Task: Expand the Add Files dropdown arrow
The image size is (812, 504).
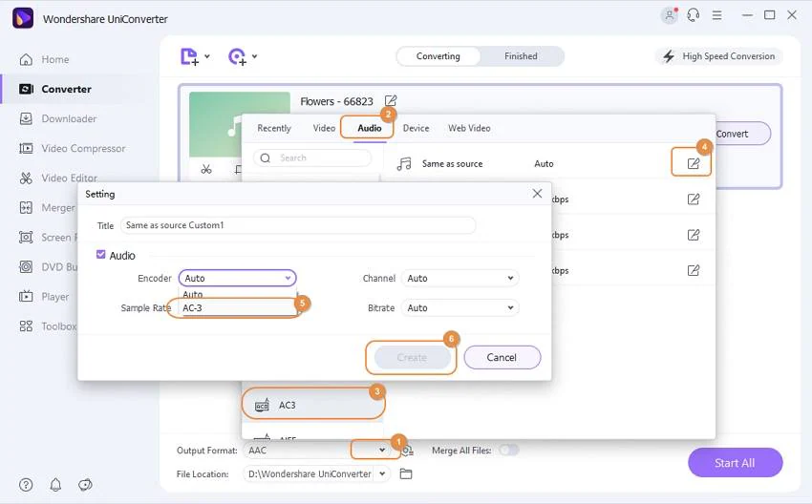Action: [x=207, y=56]
